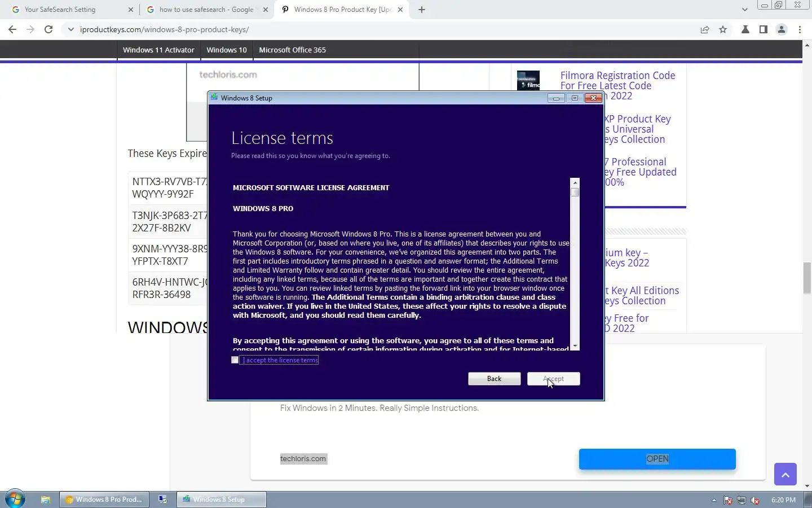The image size is (812, 508).
Task: Open 'Filmora Registration Code' sidebar link
Action: [617, 85]
